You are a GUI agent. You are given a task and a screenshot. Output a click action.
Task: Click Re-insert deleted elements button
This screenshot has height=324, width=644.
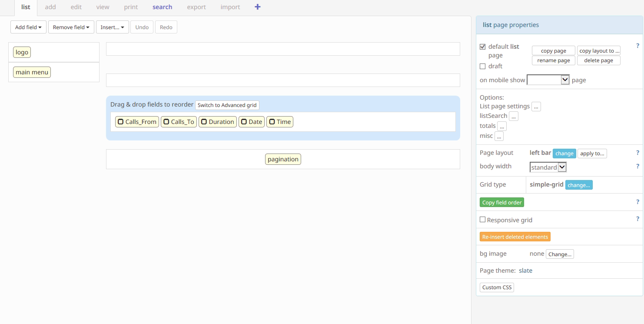point(515,237)
